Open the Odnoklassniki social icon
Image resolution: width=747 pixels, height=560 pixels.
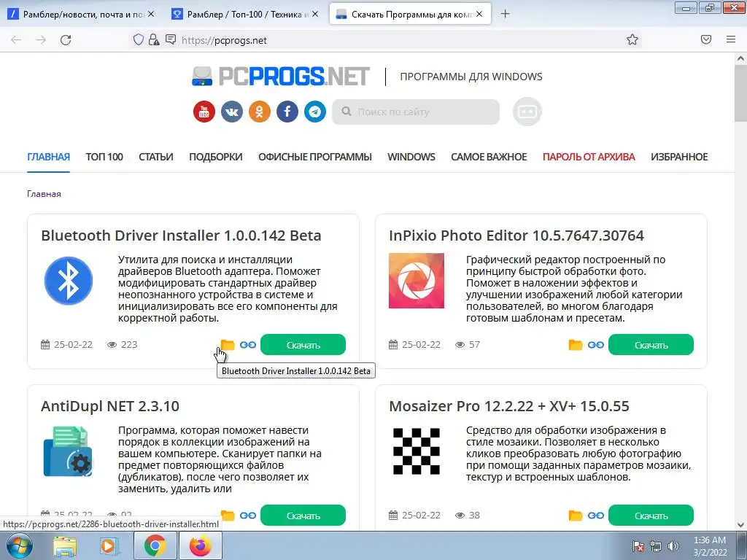pos(259,112)
